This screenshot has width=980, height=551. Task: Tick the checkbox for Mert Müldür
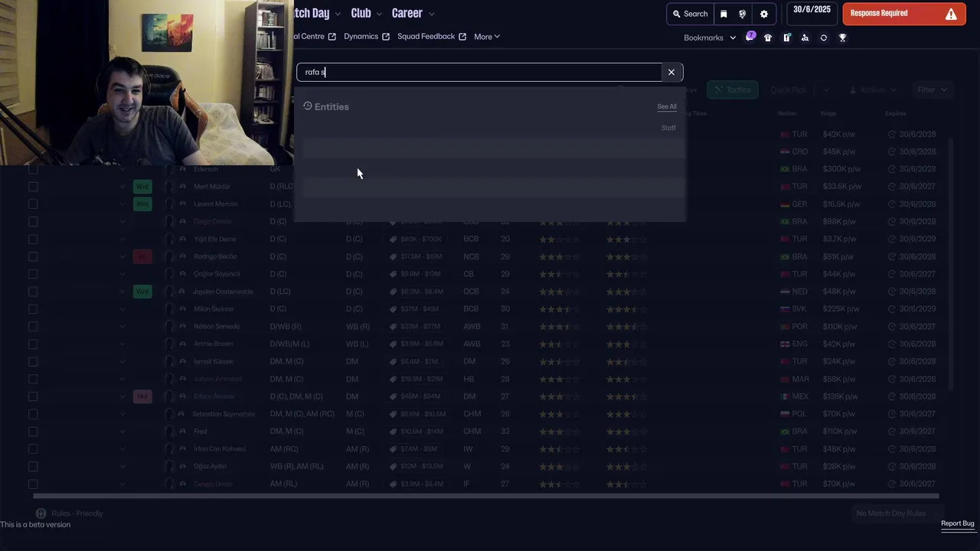(33, 187)
